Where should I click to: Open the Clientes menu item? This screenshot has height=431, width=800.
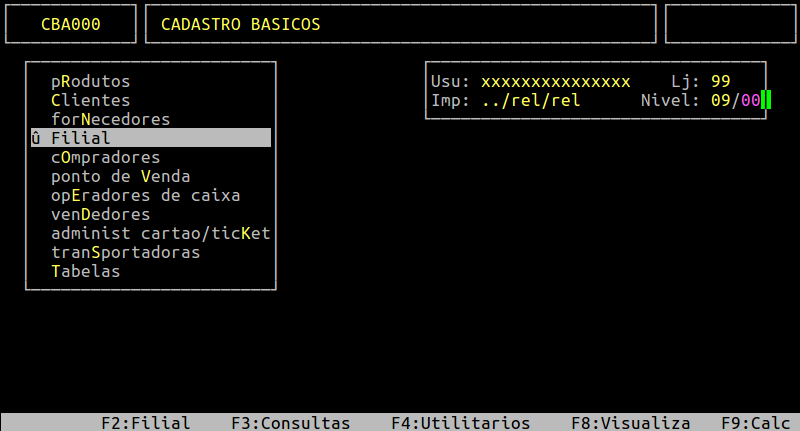click(90, 100)
